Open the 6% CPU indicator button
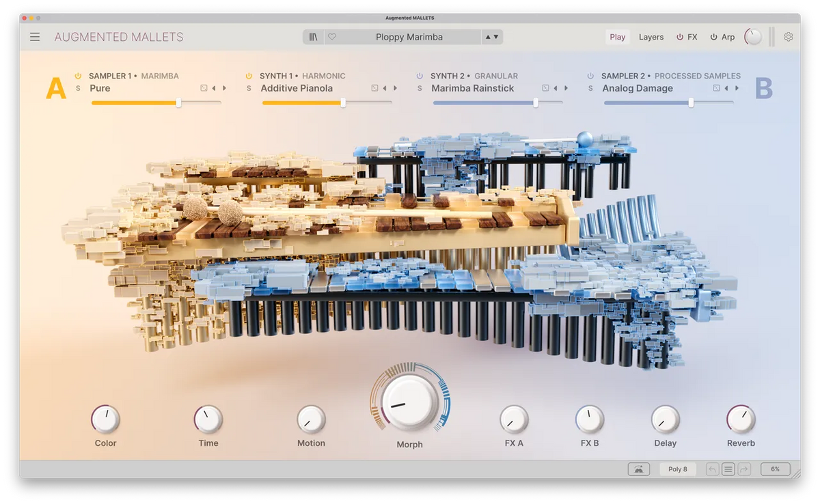Image resolution: width=820 pixels, height=504 pixels. [x=775, y=469]
